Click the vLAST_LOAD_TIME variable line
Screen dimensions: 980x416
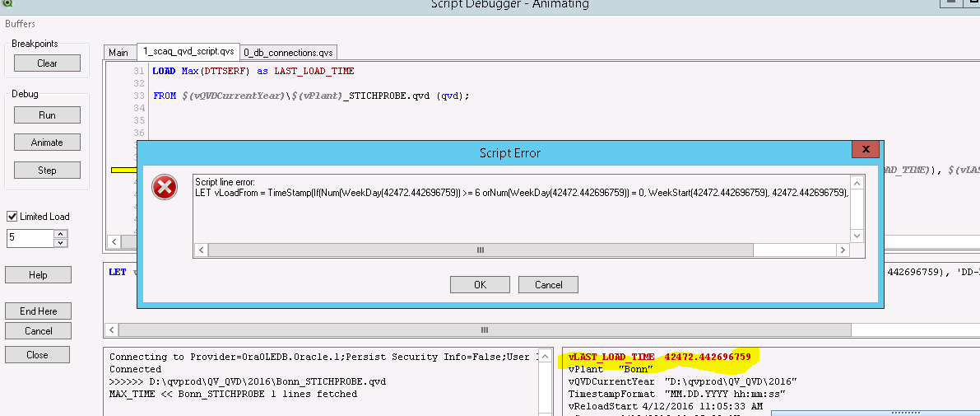click(x=659, y=358)
